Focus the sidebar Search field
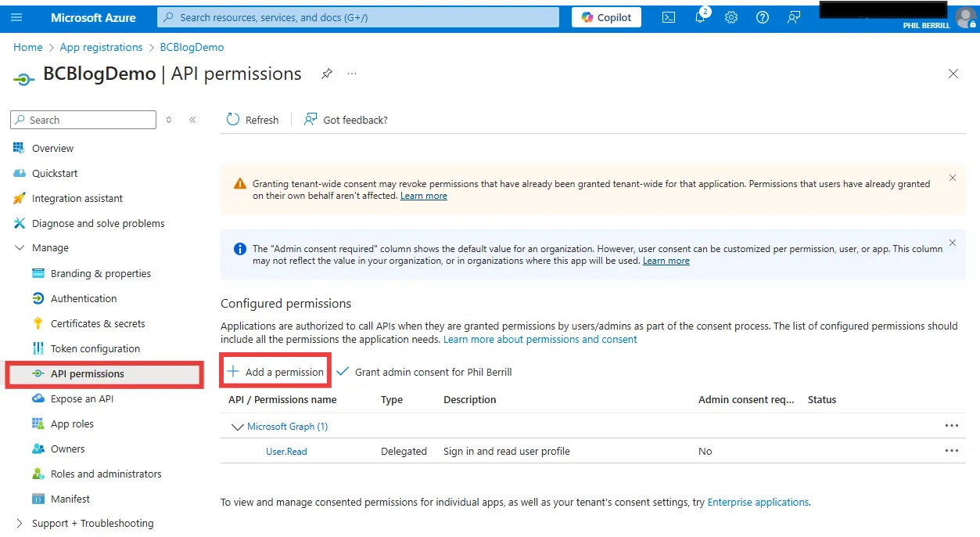 83,120
